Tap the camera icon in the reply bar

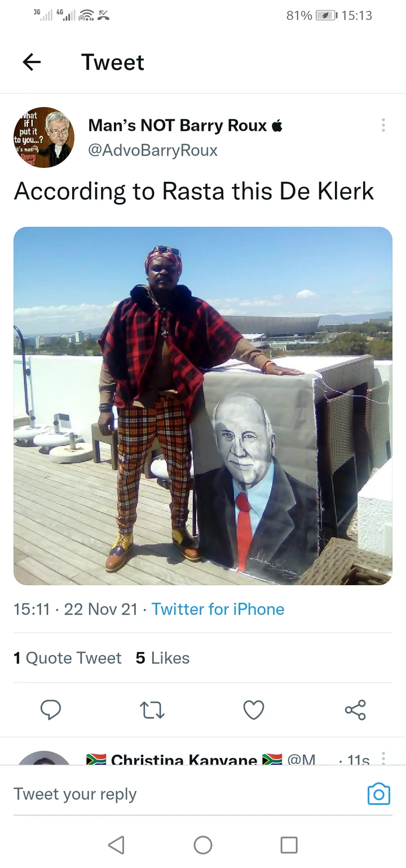tap(379, 794)
